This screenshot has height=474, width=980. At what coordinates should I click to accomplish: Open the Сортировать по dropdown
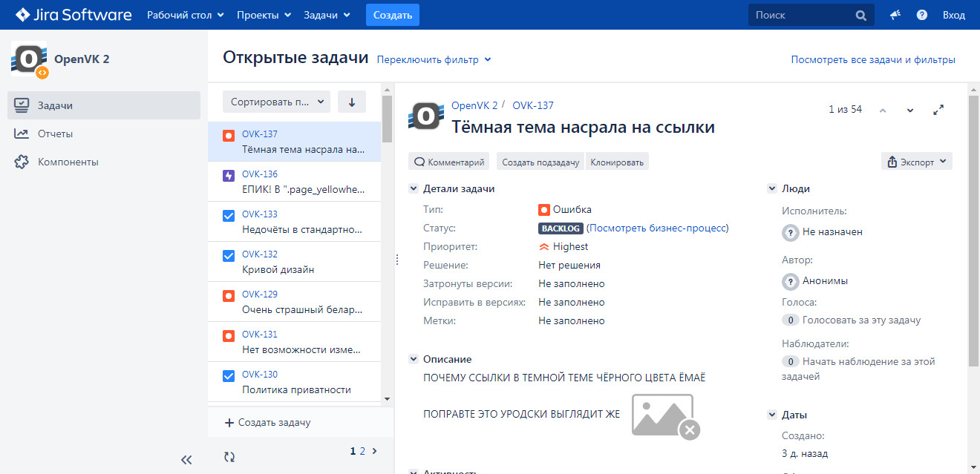[276, 102]
